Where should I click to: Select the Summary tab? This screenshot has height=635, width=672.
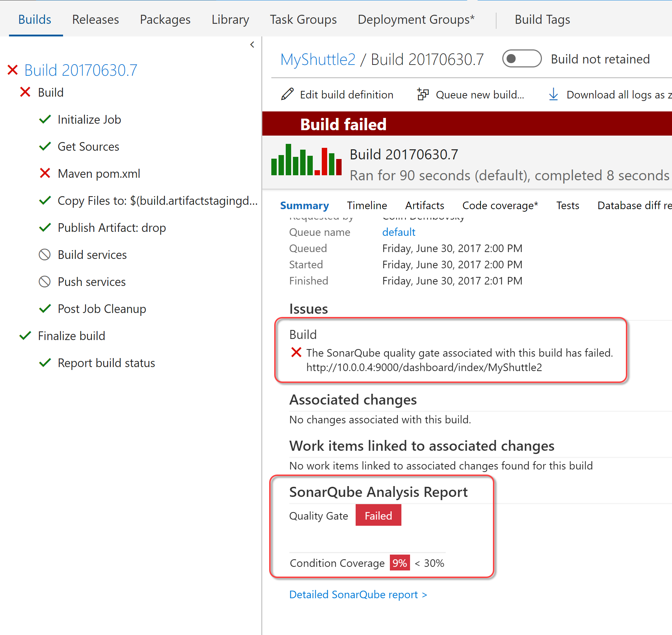[304, 206]
